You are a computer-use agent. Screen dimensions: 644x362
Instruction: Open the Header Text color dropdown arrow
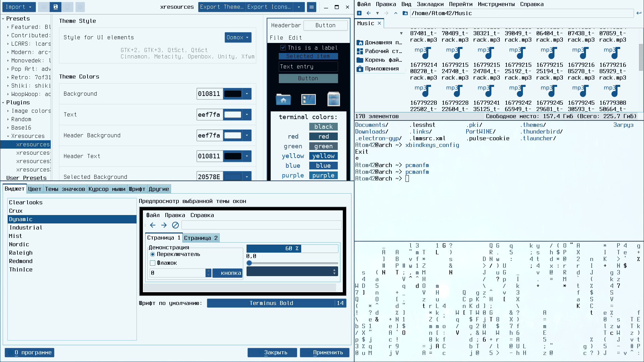pyautogui.click(x=247, y=156)
